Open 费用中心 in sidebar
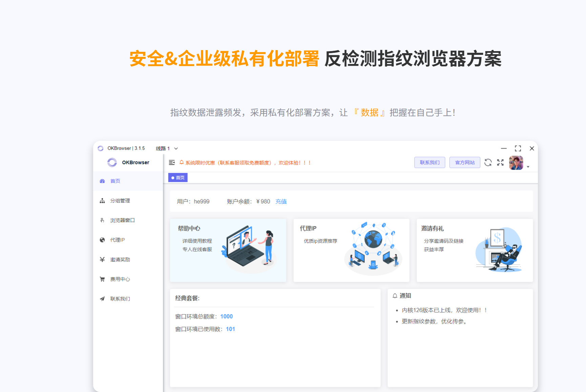586x392 pixels. [x=128, y=279]
